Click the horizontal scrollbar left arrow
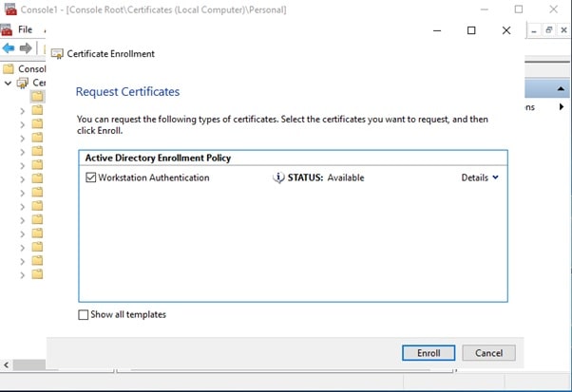Screen dimensions: 572x392 click(x=6, y=364)
